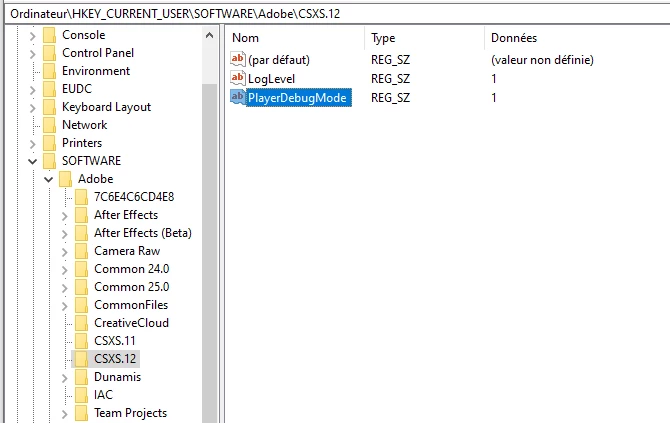Click the PlayerDebugMode string value icon
Screen dimensions: 670x423
tap(238, 97)
